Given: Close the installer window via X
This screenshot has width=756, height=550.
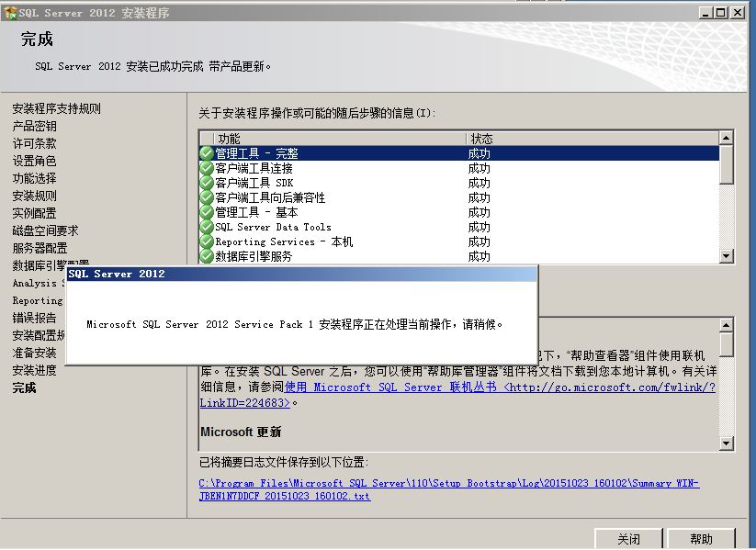Looking at the screenshot, I should tap(738, 13).
